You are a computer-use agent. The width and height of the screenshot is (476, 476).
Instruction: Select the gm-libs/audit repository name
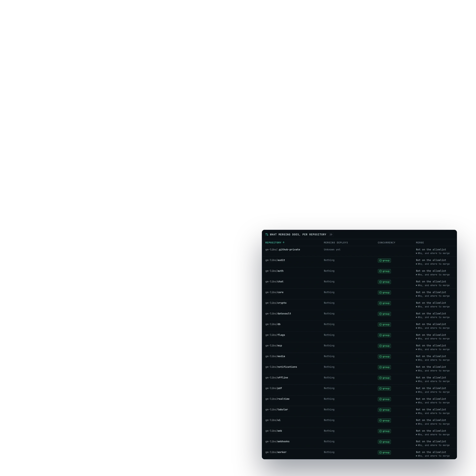(275, 260)
